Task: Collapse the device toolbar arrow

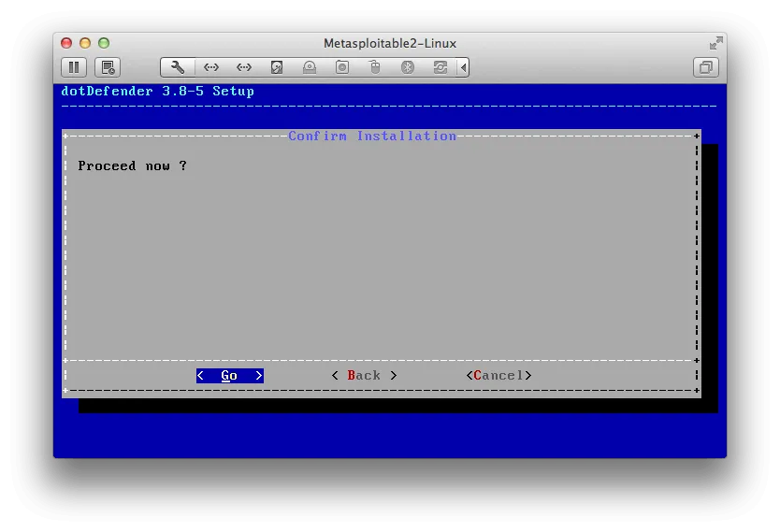Action: 463,67
